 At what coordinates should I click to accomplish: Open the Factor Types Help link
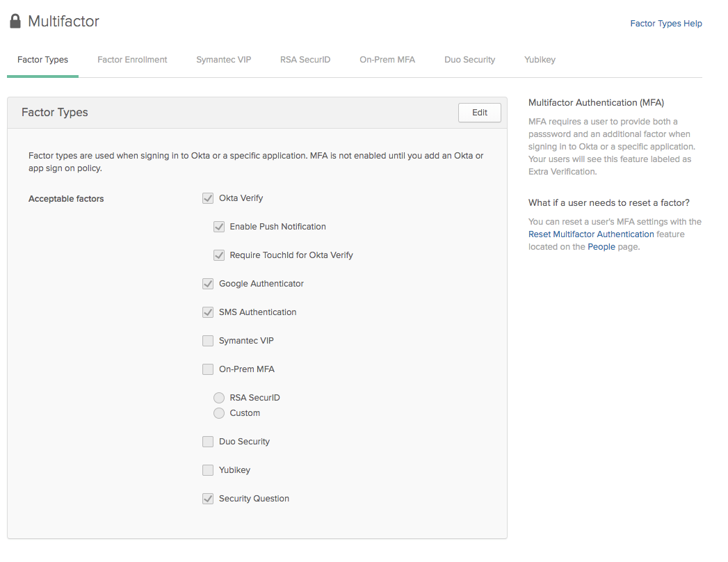[x=665, y=24]
